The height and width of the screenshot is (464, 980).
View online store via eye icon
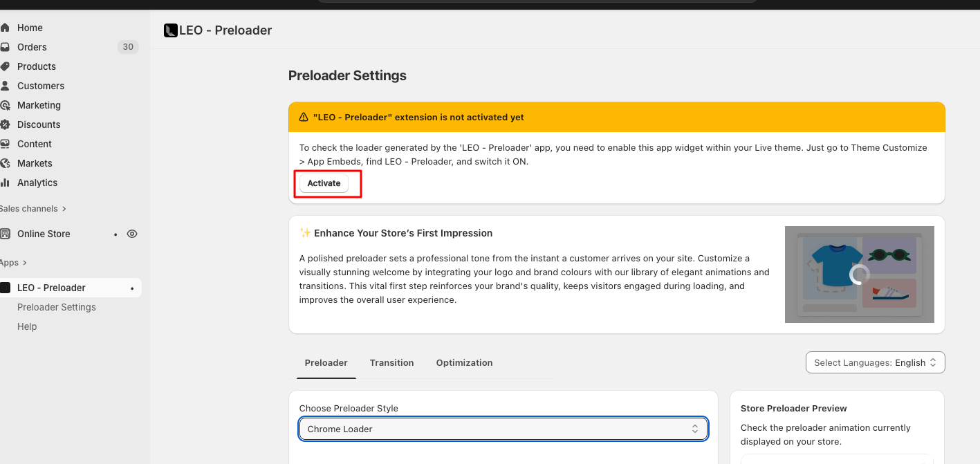tap(132, 234)
